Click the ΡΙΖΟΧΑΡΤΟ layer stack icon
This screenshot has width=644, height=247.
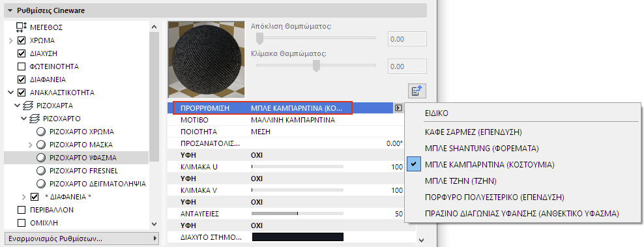tap(35, 119)
